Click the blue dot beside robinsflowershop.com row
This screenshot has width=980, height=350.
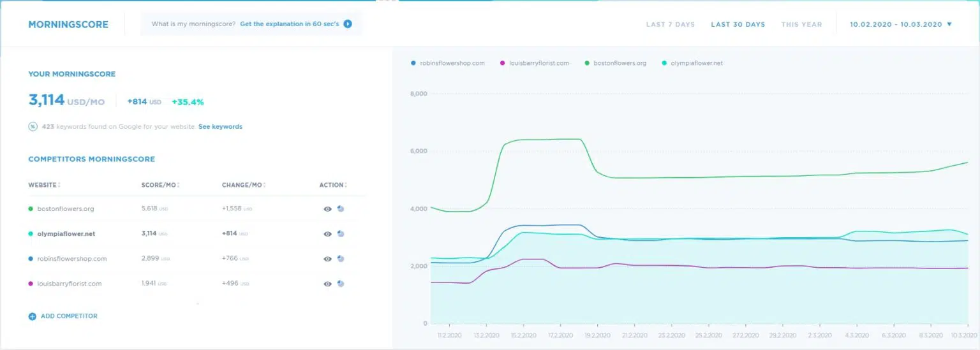(x=31, y=259)
